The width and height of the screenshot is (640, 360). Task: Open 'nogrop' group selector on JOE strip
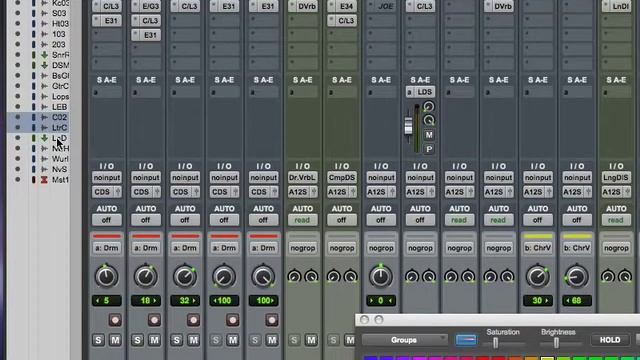click(381, 248)
